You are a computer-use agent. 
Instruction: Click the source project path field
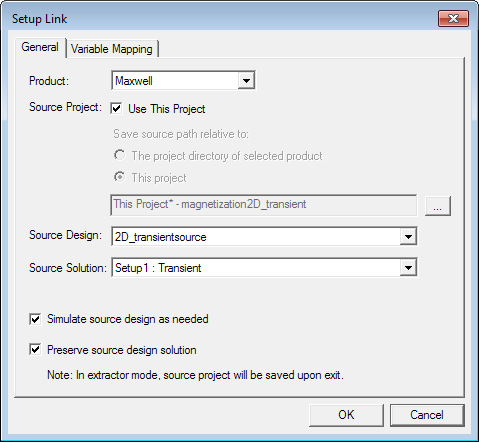click(264, 205)
